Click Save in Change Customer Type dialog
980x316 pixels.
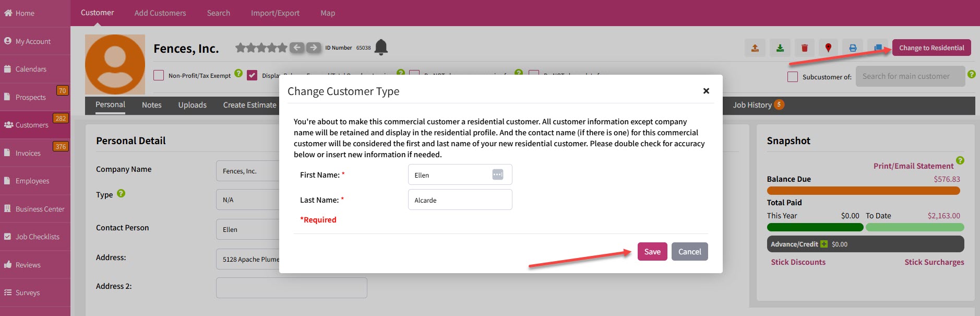652,252
